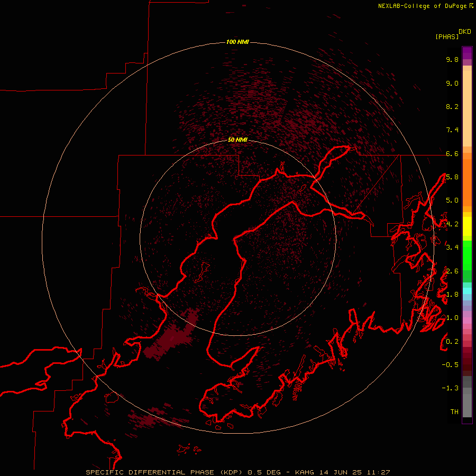Select the 1.0 legend value
Screen dimensions: 476x476
tap(452, 318)
